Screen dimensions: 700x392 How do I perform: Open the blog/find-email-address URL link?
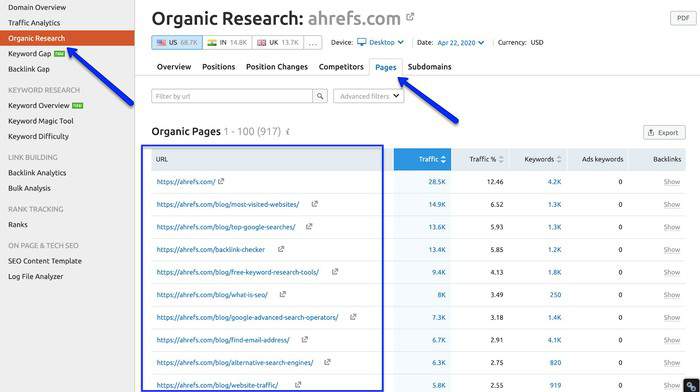click(223, 340)
